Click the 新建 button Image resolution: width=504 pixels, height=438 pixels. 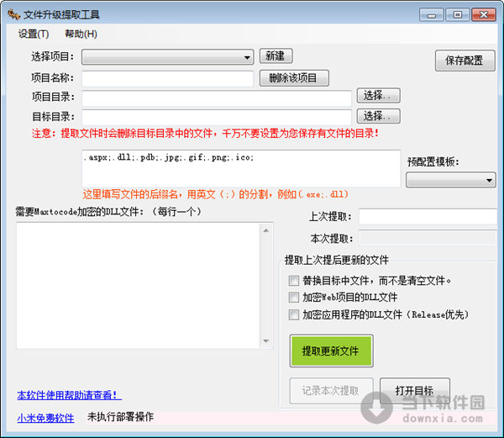(276, 56)
